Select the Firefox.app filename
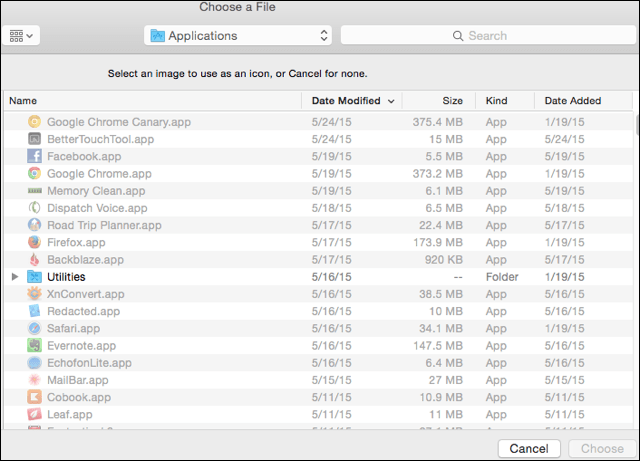640x461 pixels. [76, 242]
